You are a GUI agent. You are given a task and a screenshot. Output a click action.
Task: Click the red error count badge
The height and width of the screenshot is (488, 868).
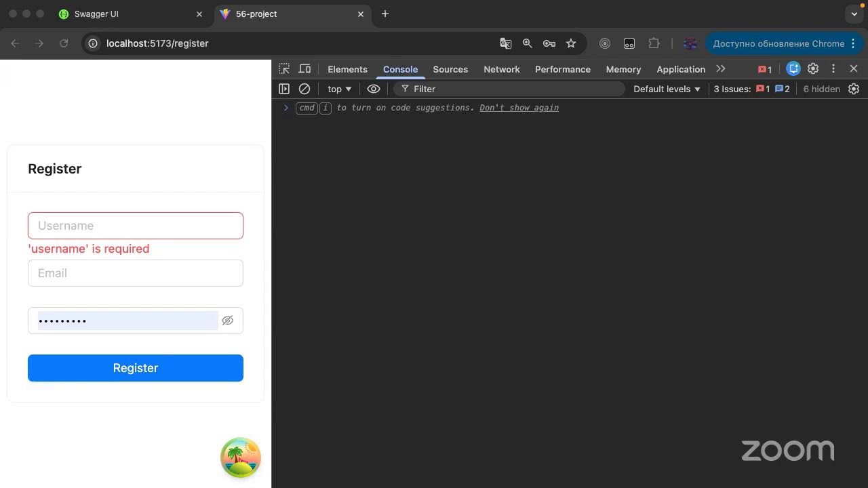tap(764, 69)
